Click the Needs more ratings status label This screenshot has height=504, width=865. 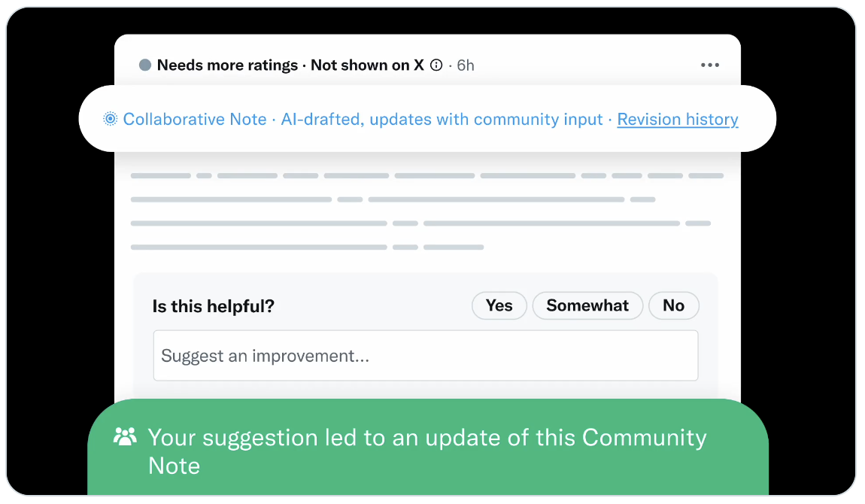click(227, 65)
